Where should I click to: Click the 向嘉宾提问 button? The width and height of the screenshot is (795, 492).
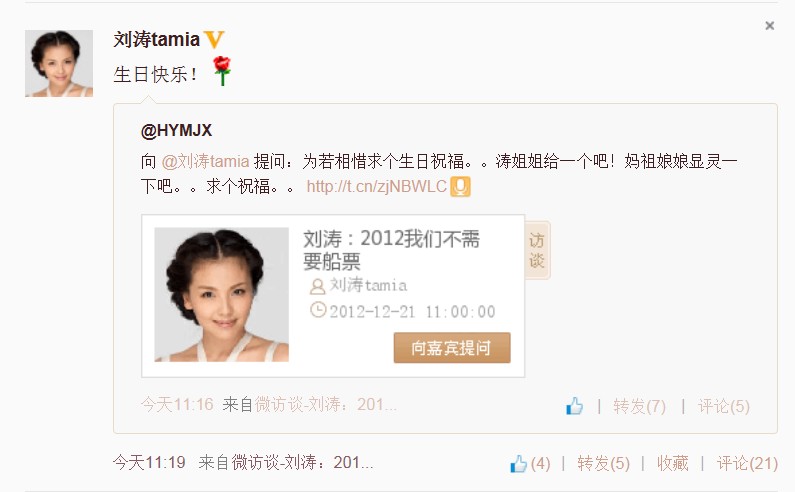(452, 348)
